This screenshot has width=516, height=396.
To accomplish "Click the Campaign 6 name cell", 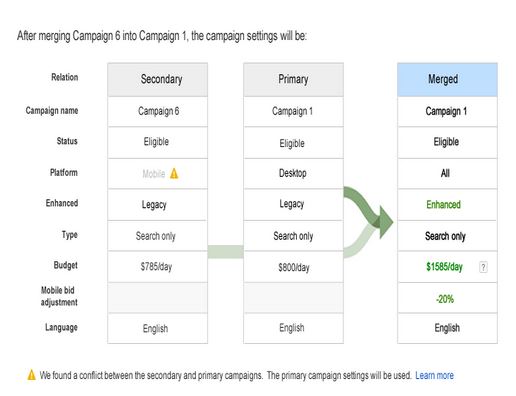I will [158, 111].
